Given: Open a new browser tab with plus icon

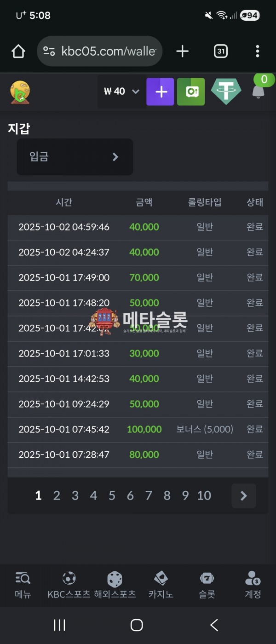Looking at the screenshot, I should point(182,52).
